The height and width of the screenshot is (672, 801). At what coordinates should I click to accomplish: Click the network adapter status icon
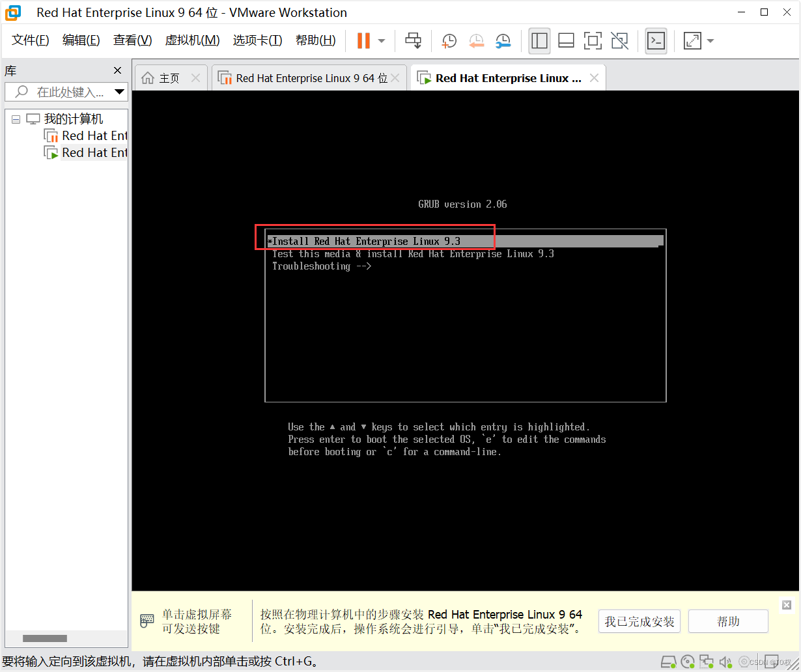coord(707,661)
